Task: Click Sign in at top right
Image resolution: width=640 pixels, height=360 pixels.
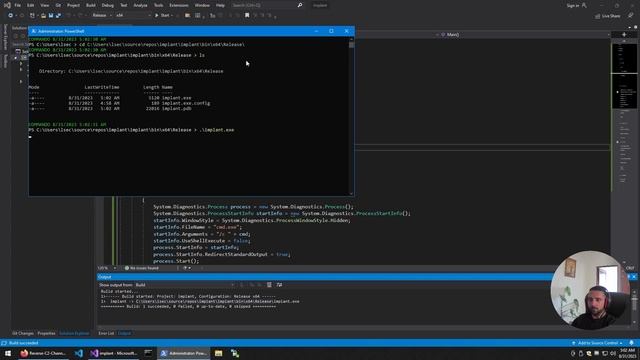Action: point(576,6)
